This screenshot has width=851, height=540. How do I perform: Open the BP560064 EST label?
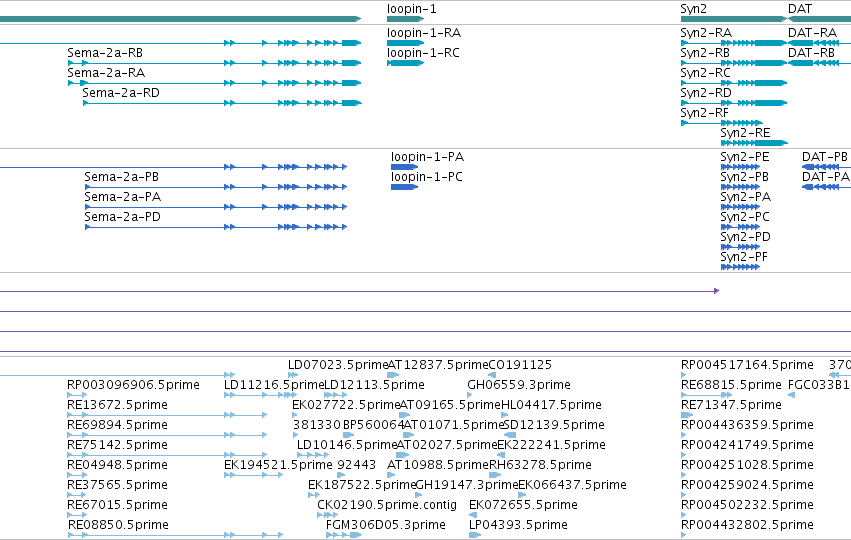(x=373, y=425)
